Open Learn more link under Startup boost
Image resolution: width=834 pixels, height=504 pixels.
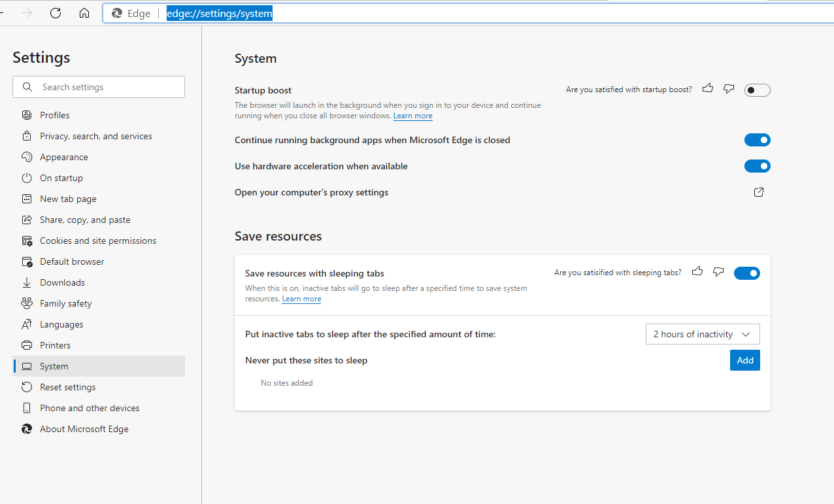click(412, 116)
